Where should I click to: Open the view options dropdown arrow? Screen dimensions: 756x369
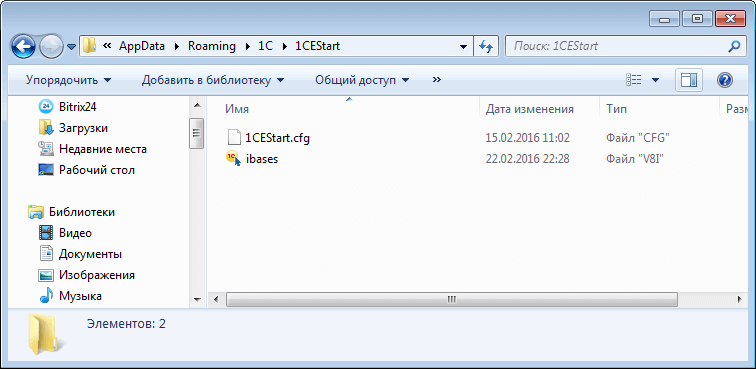pos(655,80)
